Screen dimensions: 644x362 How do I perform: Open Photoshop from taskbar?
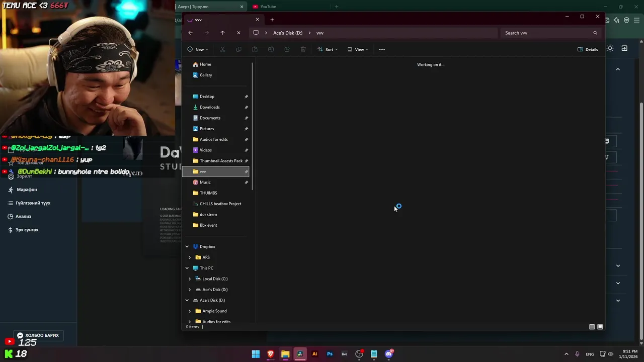tap(330, 354)
